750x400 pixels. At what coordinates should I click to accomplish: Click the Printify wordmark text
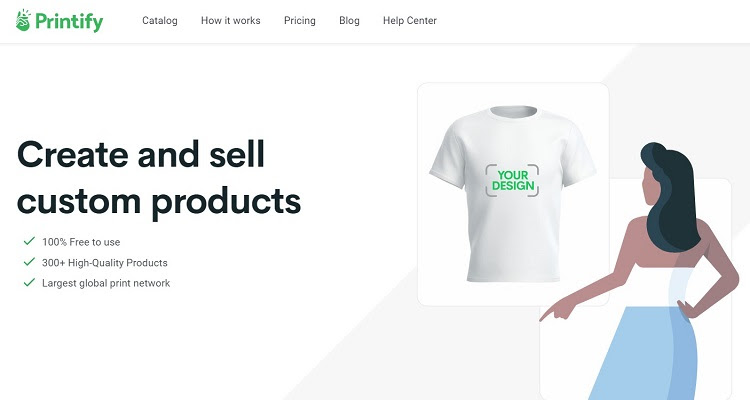point(69,22)
